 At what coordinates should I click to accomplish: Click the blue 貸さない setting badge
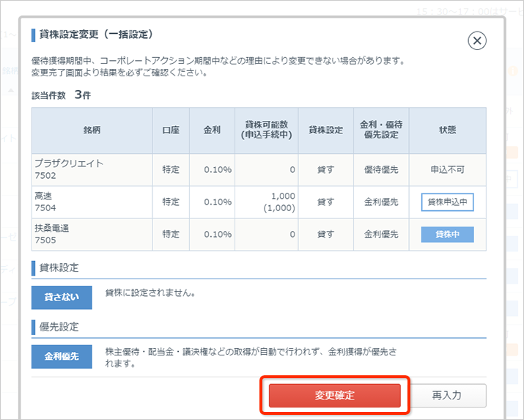point(62,298)
